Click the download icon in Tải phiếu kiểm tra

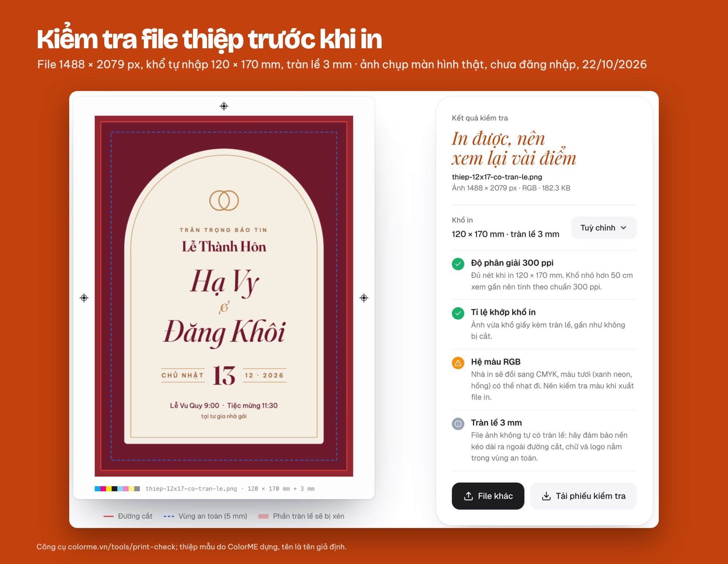point(546,496)
